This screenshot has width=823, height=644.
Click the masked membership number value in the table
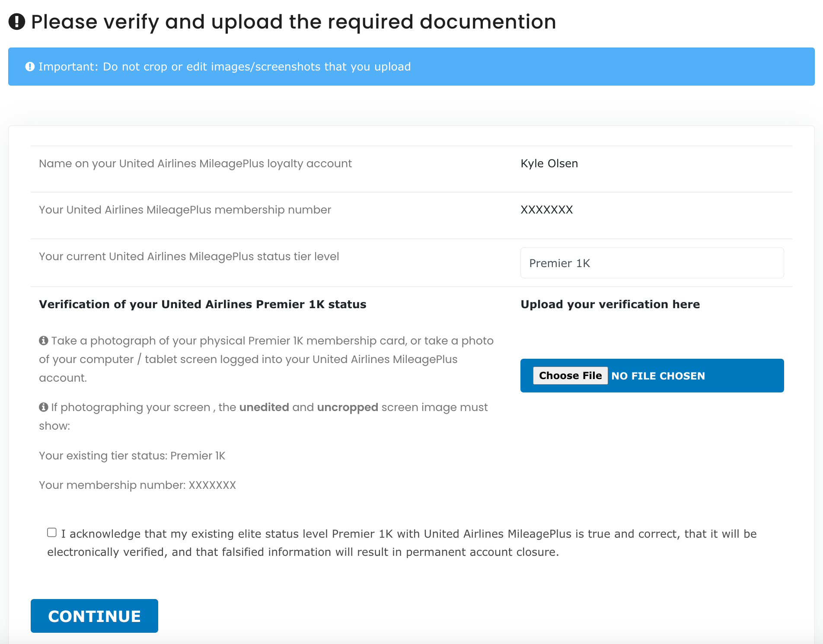[x=546, y=210]
